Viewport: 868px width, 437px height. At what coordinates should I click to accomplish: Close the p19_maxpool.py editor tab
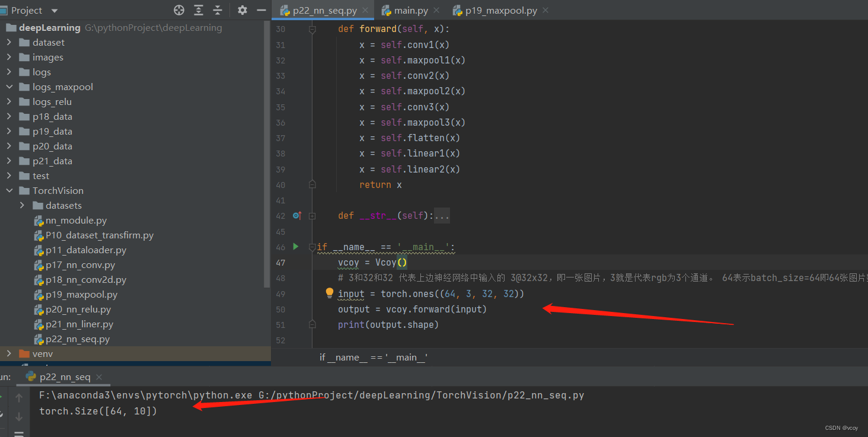coord(545,11)
